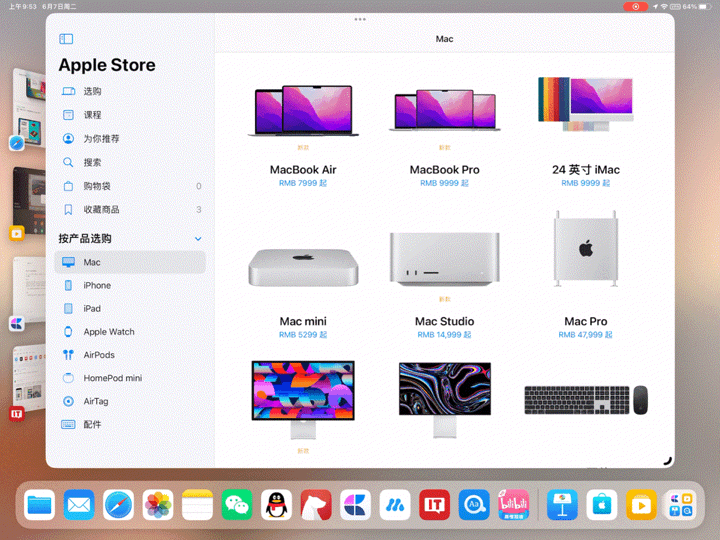Open the IT home app in dock
720x540 pixels.
click(434, 505)
